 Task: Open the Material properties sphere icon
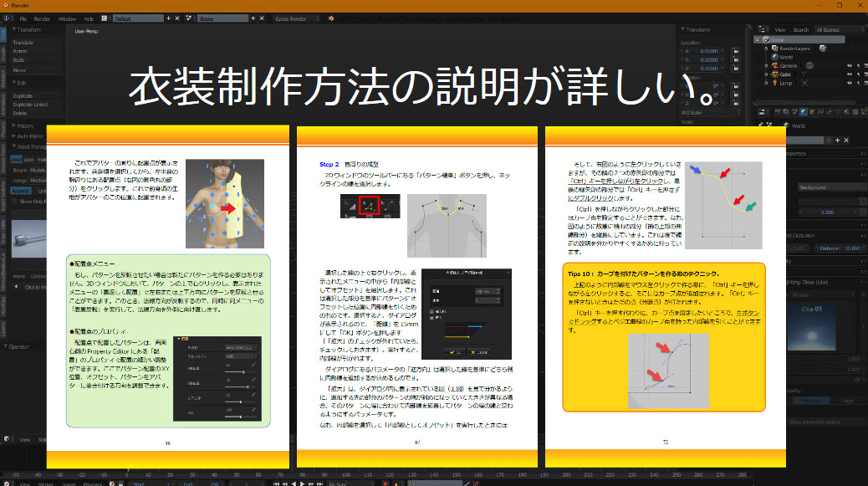(846, 112)
